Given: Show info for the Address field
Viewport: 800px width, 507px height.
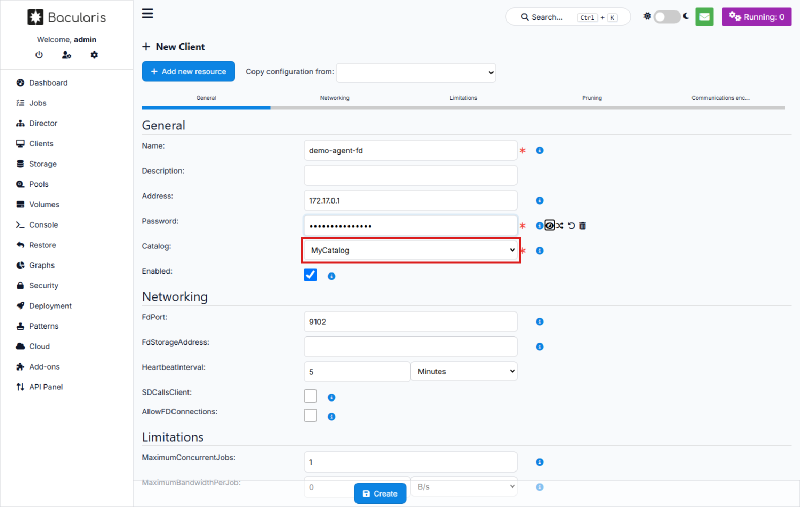Looking at the screenshot, I should pyautogui.click(x=539, y=200).
